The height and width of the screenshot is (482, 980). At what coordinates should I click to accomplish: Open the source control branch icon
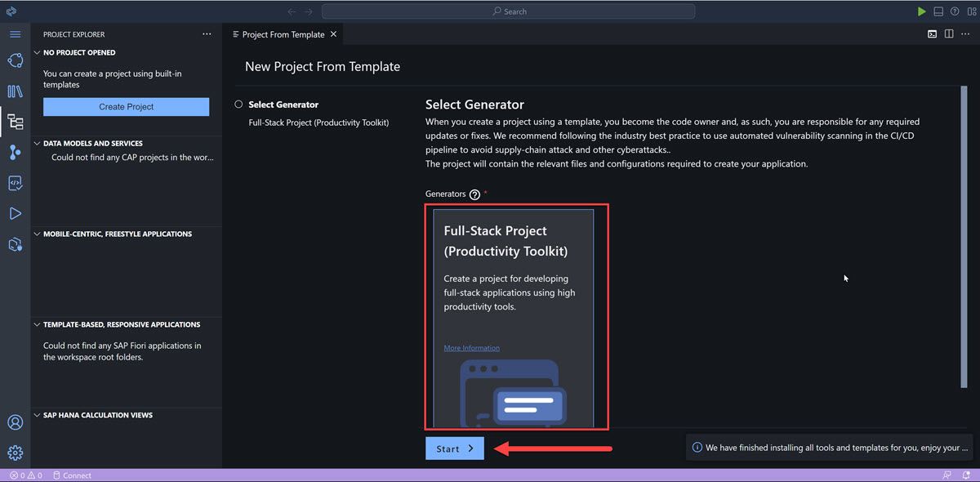coord(15,152)
